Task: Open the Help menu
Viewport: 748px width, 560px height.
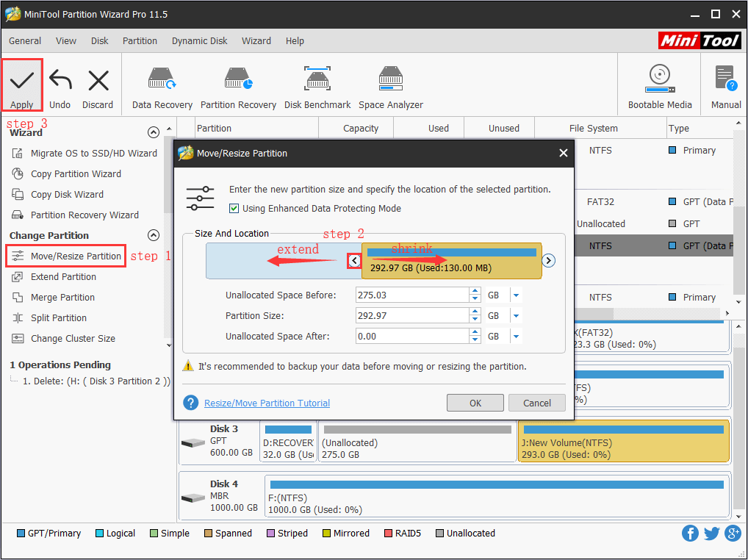Action: 295,41
